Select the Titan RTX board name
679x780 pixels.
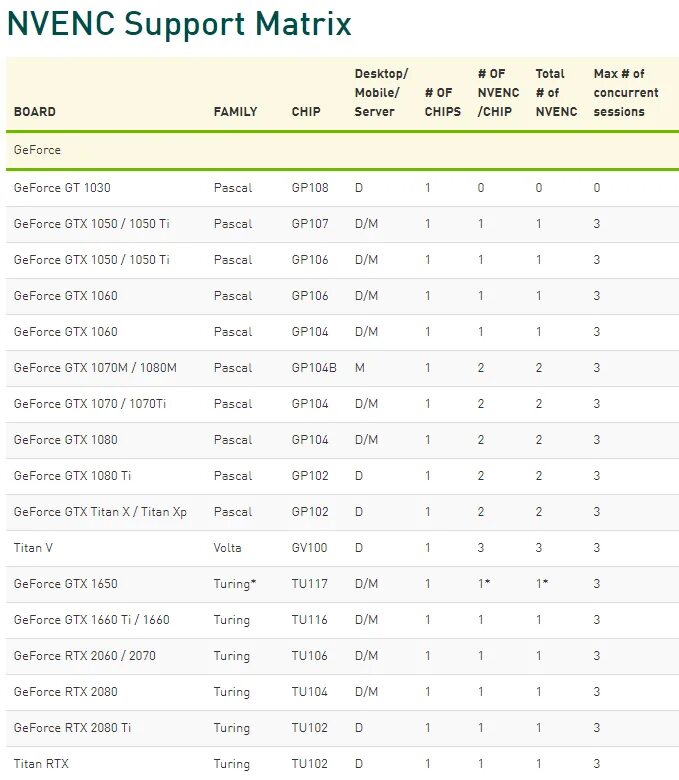[41, 764]
